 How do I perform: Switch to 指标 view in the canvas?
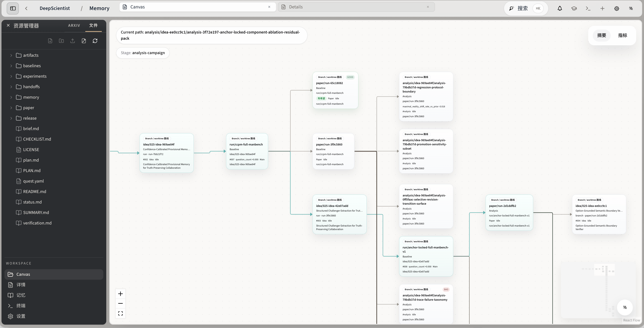click(x=623, y=35)
